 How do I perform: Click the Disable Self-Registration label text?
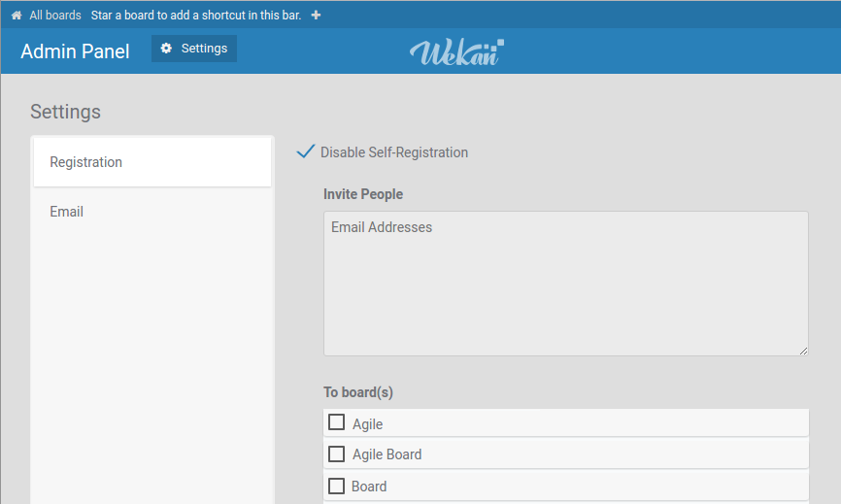[394, 152]
